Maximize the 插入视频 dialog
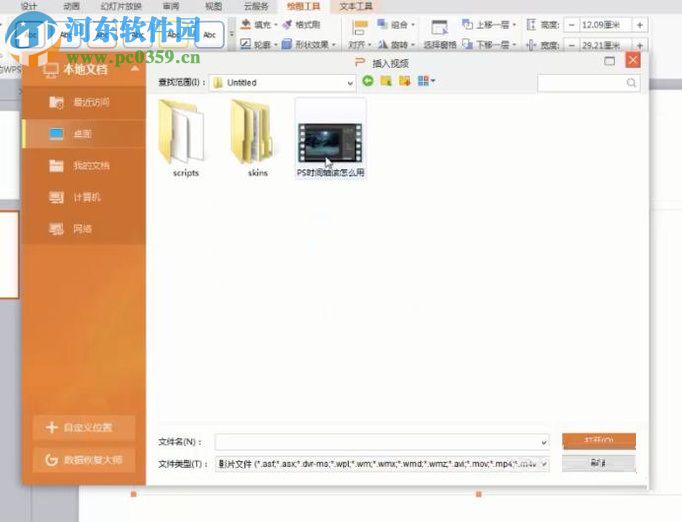 [610, 61]
